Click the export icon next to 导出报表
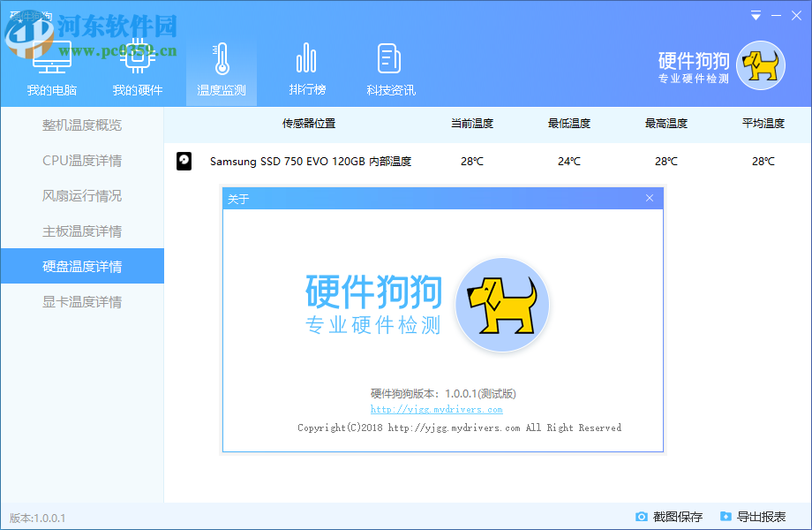Image resolution: width=812 pixels, height=530 pixels. 726,517
